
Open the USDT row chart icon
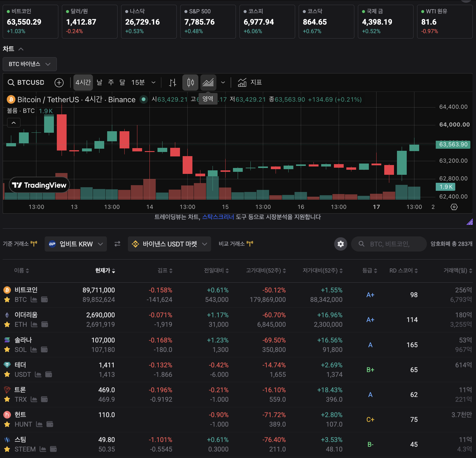38,374
